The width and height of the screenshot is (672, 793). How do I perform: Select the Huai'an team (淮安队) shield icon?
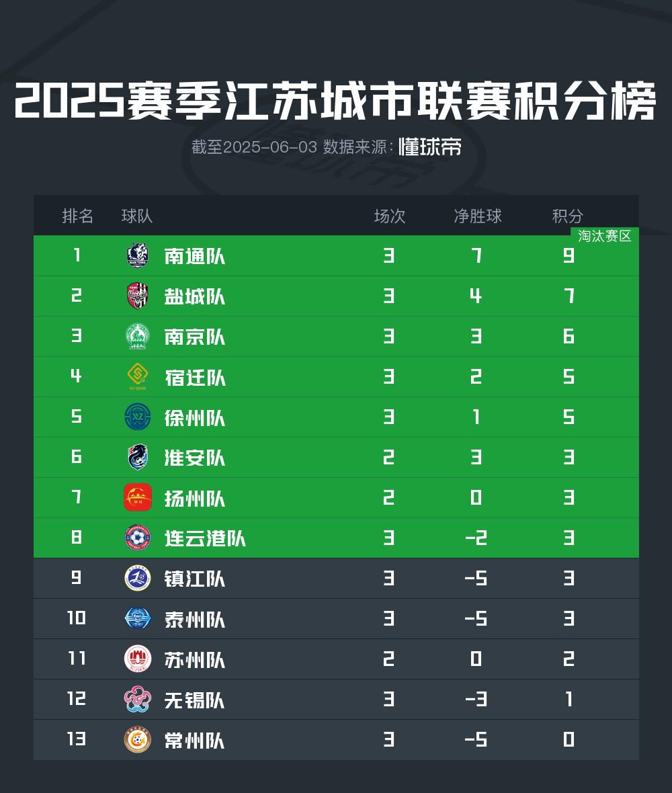(x=138, y=457)
